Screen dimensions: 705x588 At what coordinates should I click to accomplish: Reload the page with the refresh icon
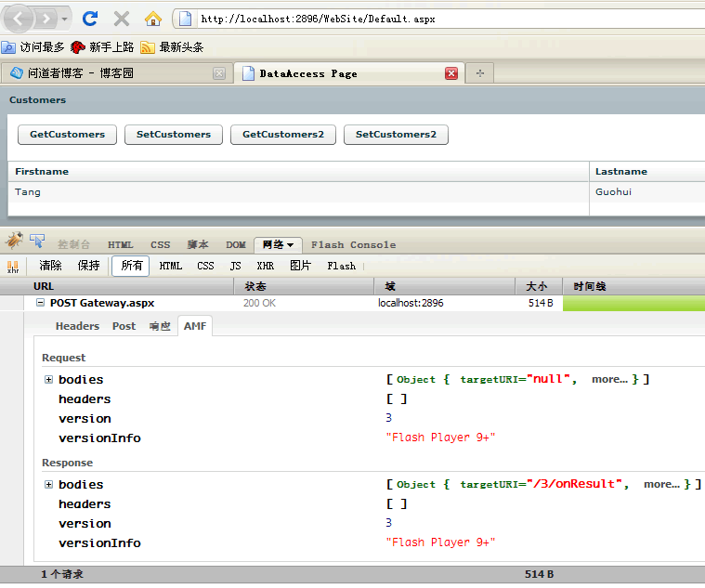90,19
